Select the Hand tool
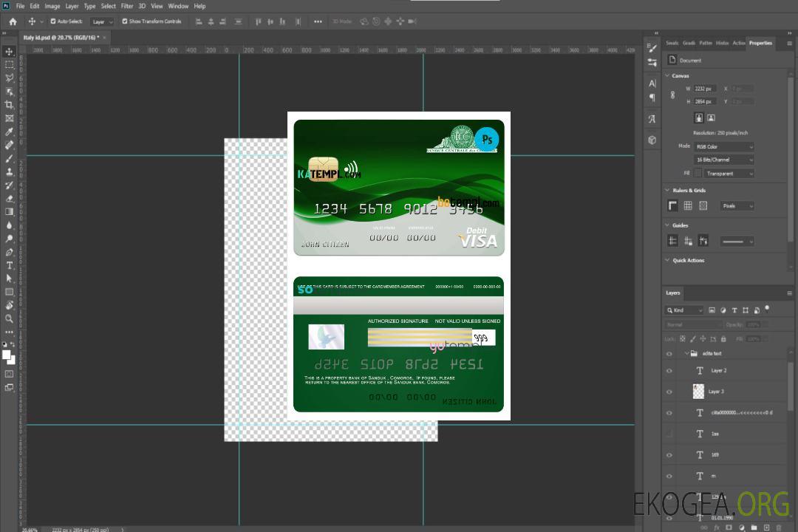The height and width of the screenshot is (532, 798). [9, 305]
